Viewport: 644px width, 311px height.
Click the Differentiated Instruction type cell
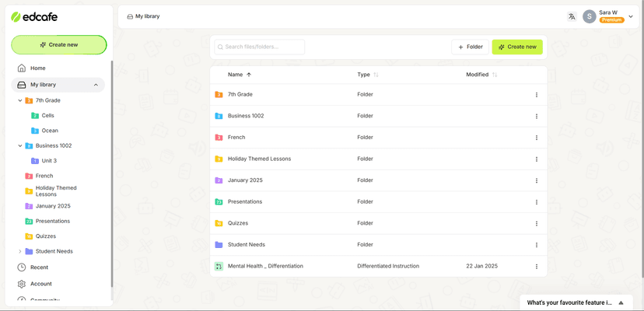pos(388,266)
